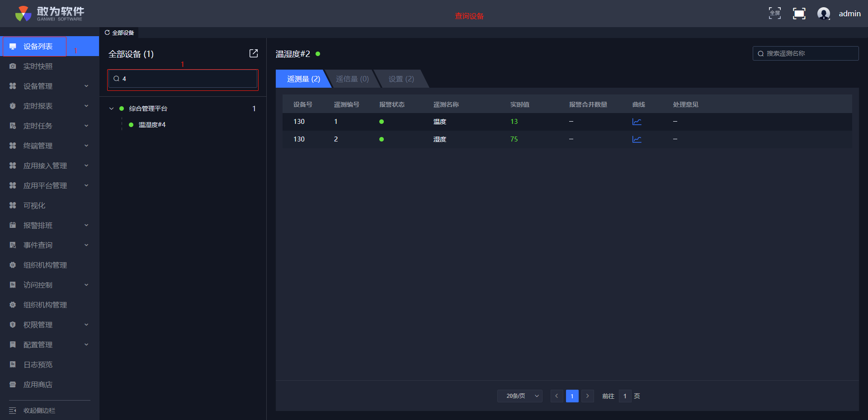Click the curve chart icon for 湿度
This screenshot has width=868, height=420.
tap(637, 139)
